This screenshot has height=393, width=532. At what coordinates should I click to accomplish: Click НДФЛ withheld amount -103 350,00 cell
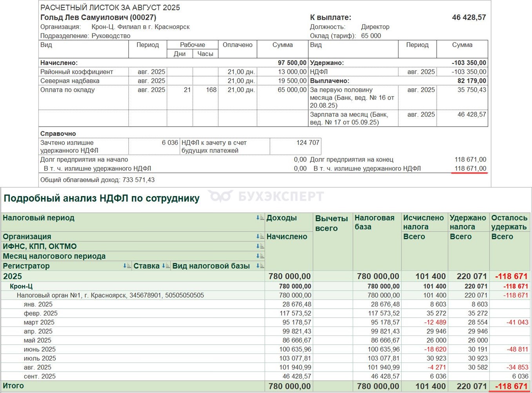pyautogui.click(x=468, y=72)
